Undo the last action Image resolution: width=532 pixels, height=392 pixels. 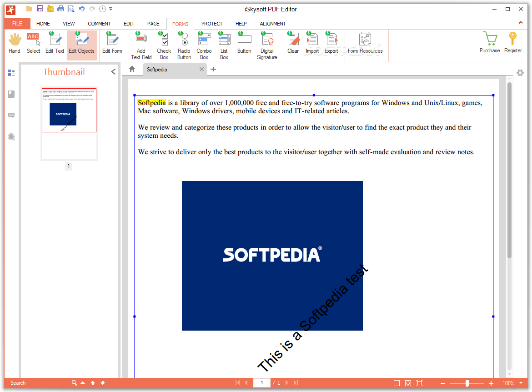point(82,9)
